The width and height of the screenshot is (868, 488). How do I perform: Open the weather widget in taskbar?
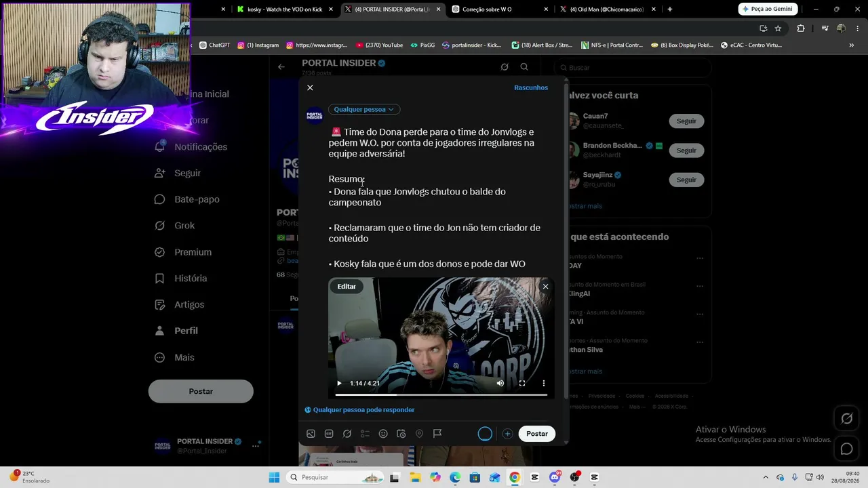[30, 477]
